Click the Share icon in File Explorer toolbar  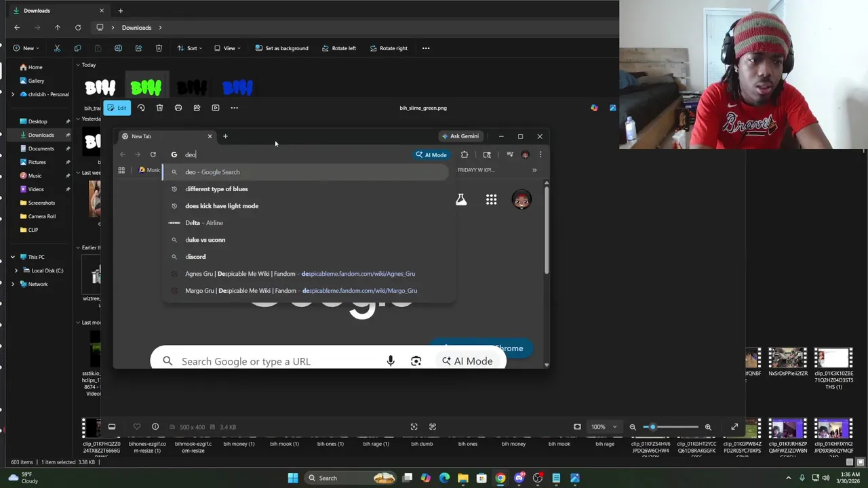[x=138, y=48]
